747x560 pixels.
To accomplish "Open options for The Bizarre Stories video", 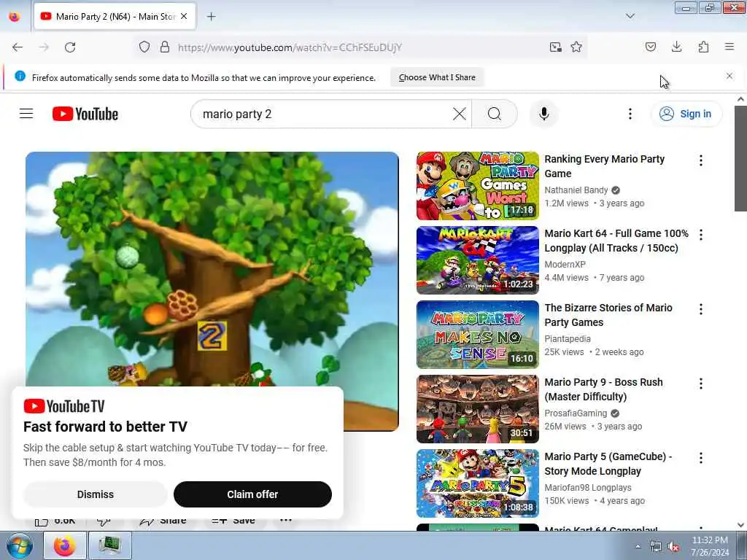I will click(x=701, y=309).
